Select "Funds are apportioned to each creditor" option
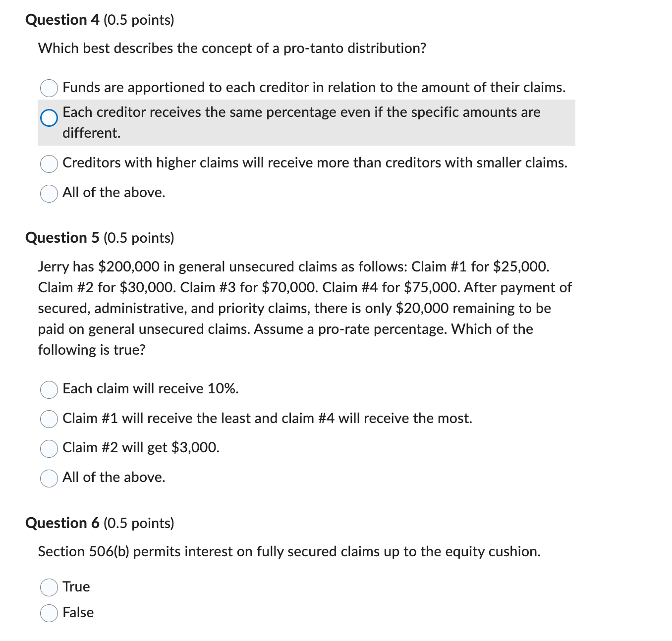The image size is (672, 641). [x=48, y=88]
